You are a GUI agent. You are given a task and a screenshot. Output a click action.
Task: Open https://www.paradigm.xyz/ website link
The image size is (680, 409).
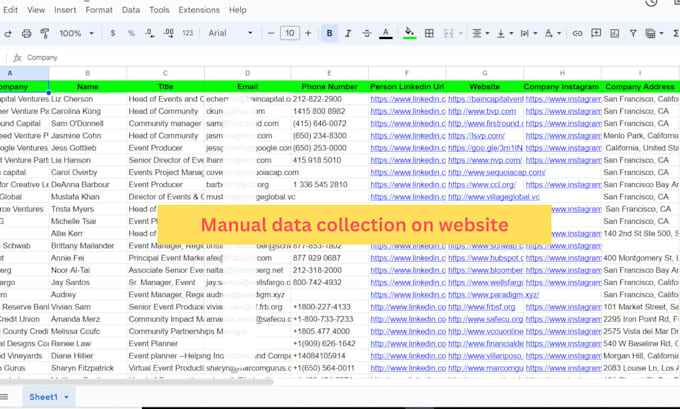point(494,295)
